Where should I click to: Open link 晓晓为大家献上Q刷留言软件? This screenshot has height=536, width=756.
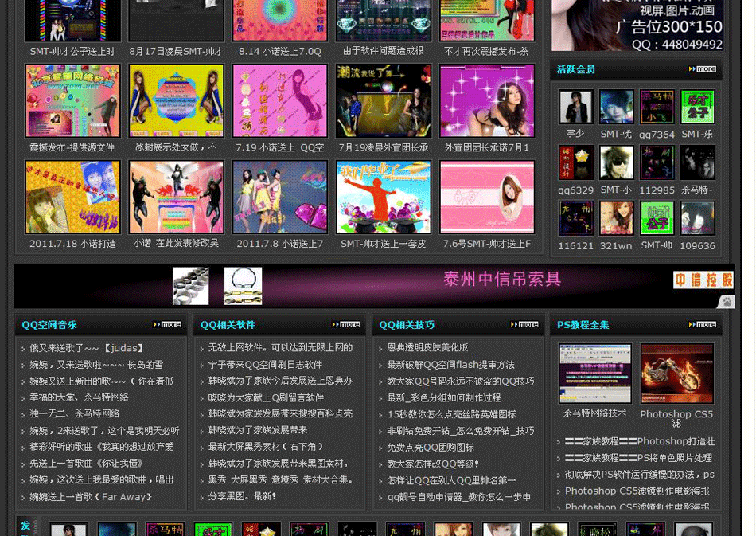[x=266, y=397]
